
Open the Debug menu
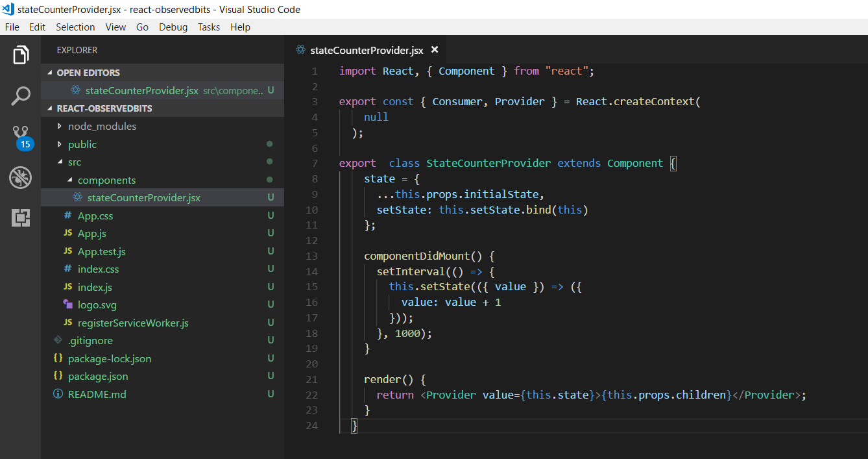[x=173, y=27]
